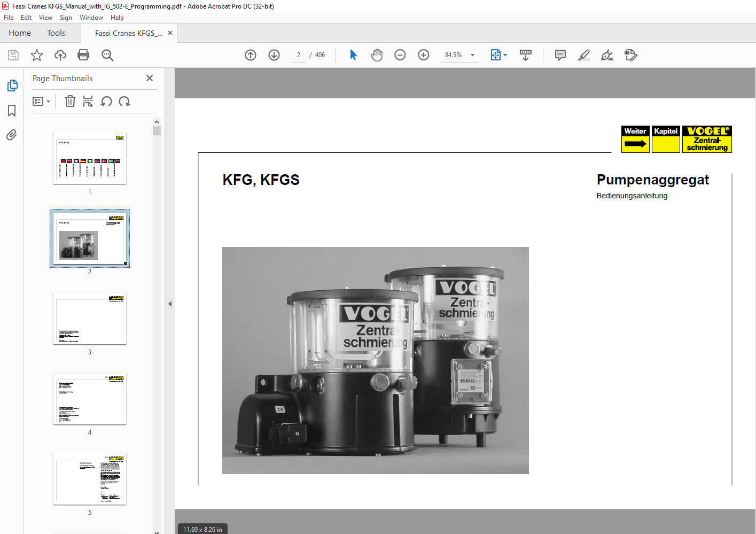
Task: Select the highlight text tool
Action: click(x=584, y=55)
